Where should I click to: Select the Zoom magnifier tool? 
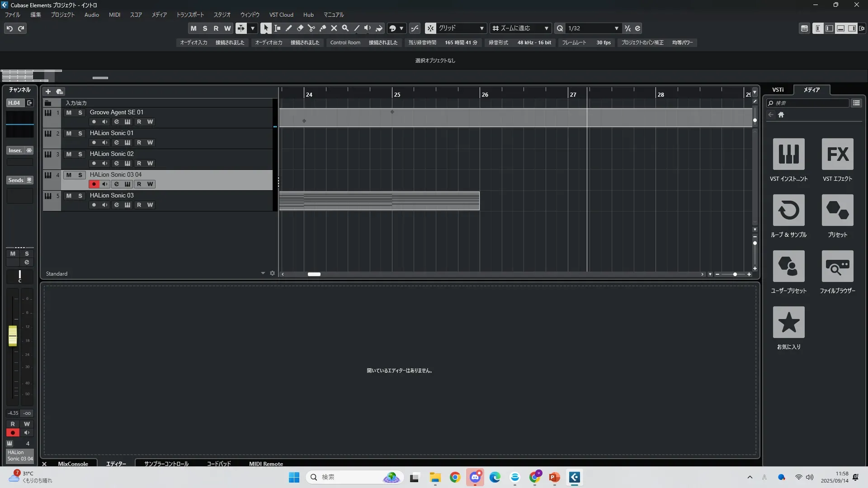click(x=345, y=28)
